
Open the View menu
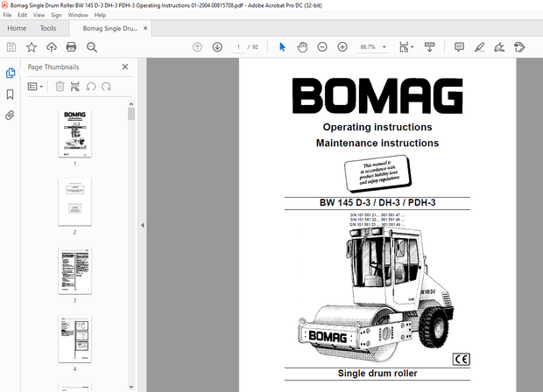pyautogui.click(x=39, y=15)
